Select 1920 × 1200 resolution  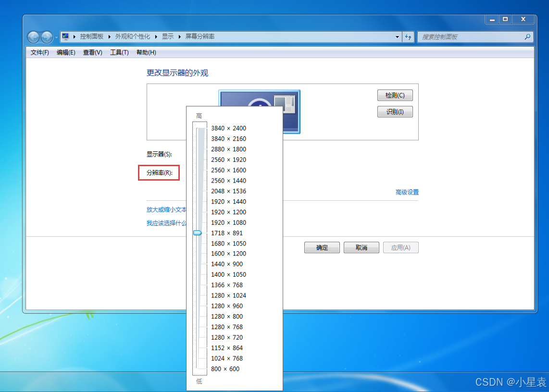tap(228, 212)
